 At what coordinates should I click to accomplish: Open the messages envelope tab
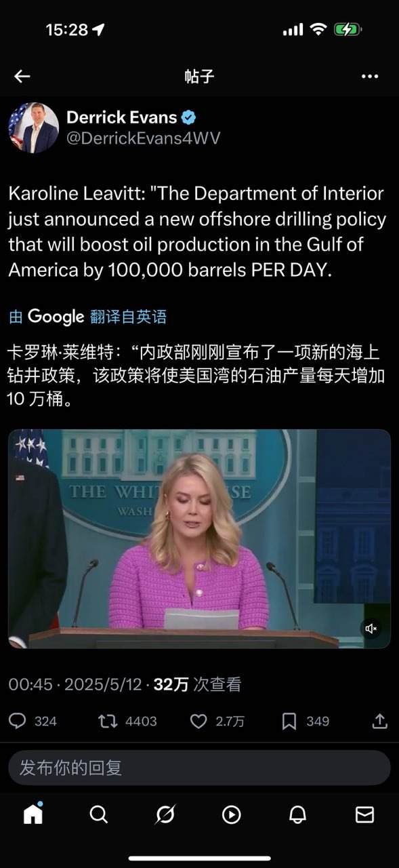pos(364,814)
